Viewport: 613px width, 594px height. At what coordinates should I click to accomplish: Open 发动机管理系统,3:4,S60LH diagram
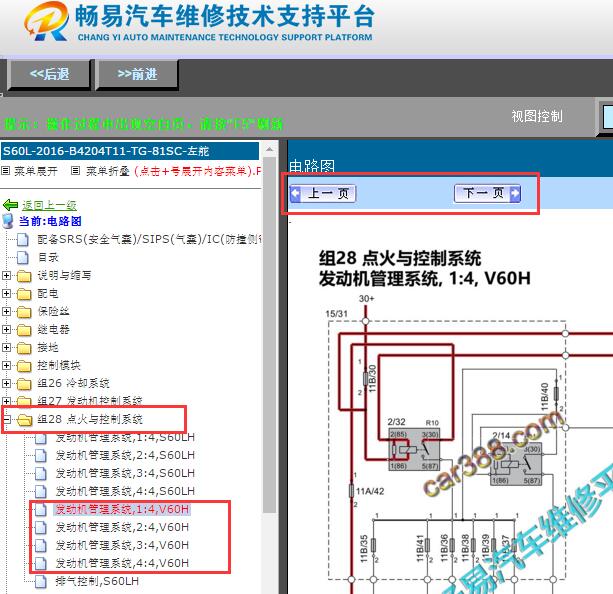pos(125,473)
